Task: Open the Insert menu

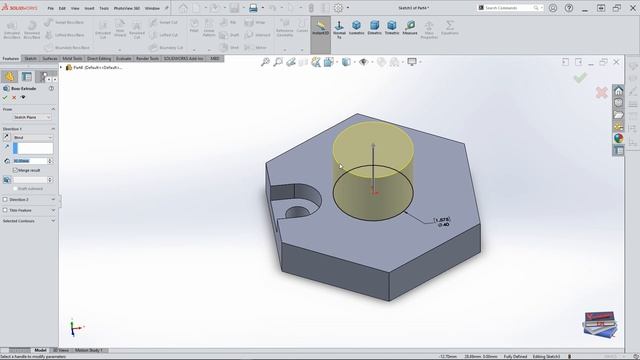Action: tap(89, 8)
